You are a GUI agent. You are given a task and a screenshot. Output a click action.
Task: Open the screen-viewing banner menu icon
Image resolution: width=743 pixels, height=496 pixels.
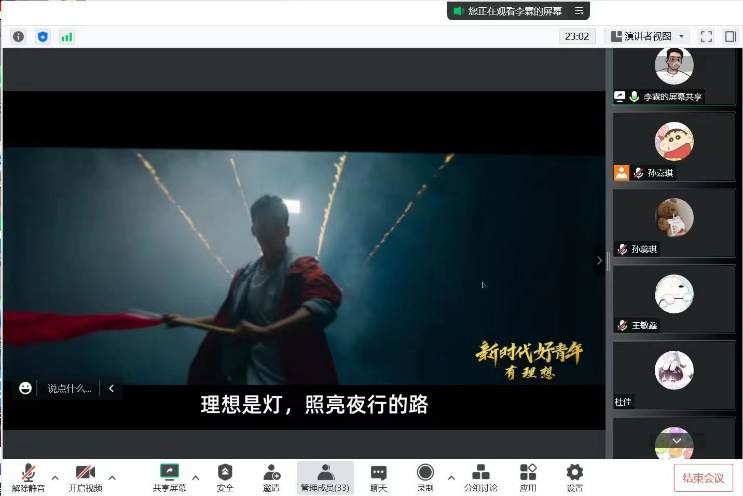579,10
